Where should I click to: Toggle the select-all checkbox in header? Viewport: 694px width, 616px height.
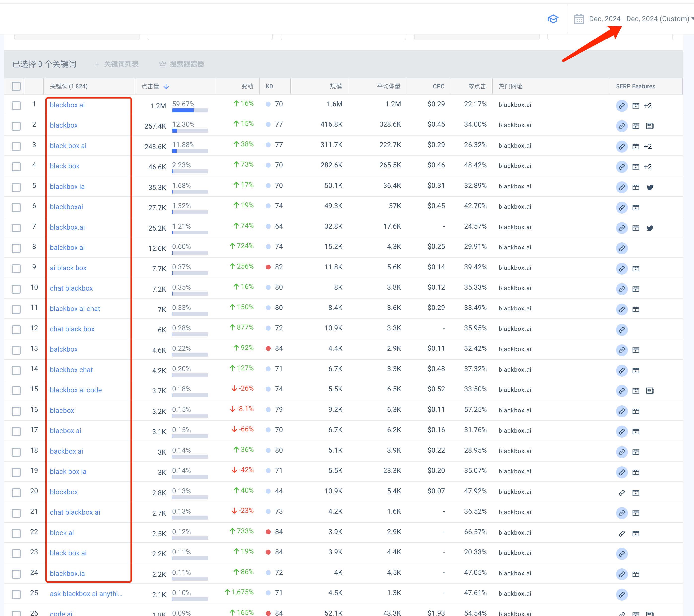(16, 87)
